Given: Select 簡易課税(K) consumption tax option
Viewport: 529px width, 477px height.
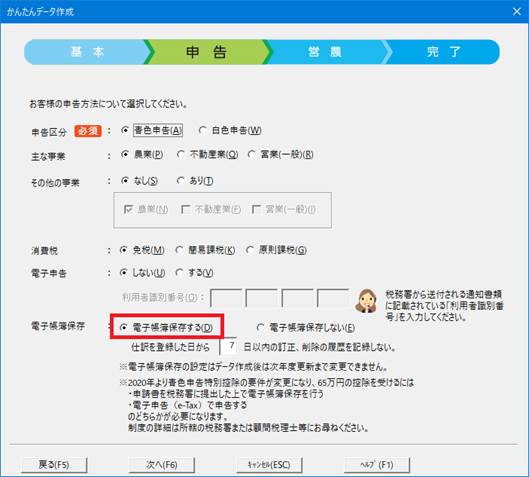Looking at the screenshot, I should pyautogui.click(x=205, y=250).
